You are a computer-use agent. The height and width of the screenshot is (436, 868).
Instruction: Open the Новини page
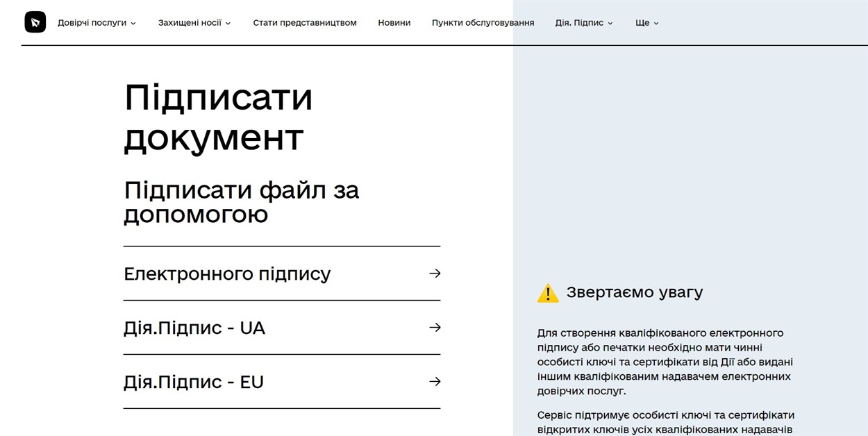(394, 23)
